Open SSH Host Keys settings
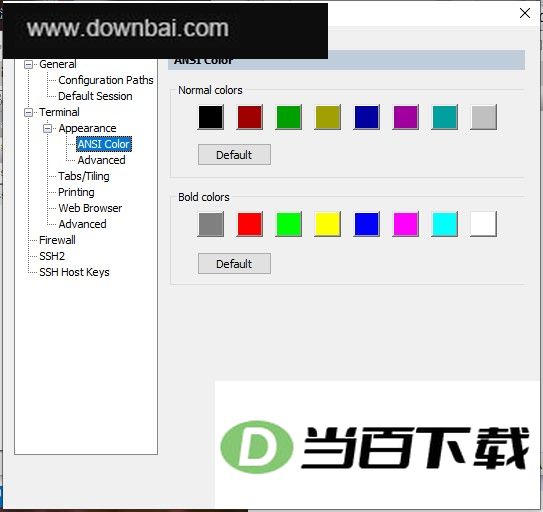This screenshot has width=543, height=512. pyautogui.click(x=74, y=272)
